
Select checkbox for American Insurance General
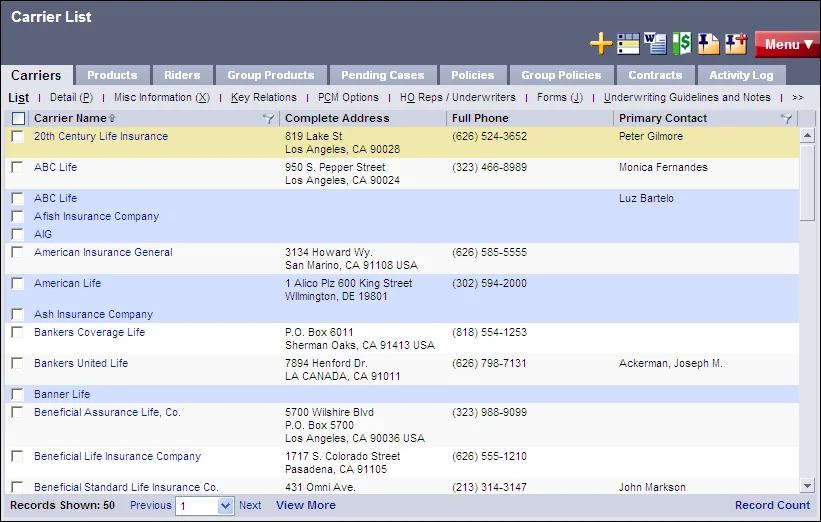(x=17, y=252)
